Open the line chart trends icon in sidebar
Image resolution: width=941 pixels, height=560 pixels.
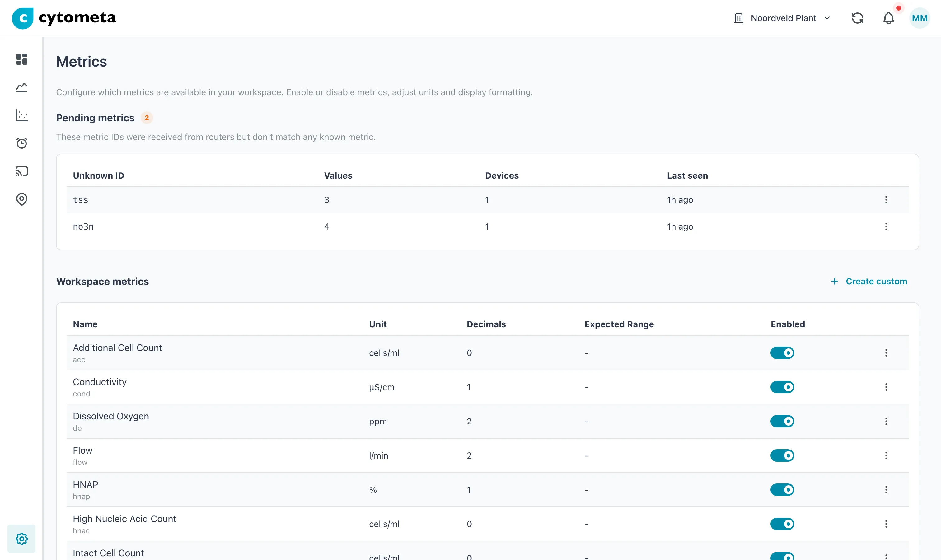click(21, 87)
